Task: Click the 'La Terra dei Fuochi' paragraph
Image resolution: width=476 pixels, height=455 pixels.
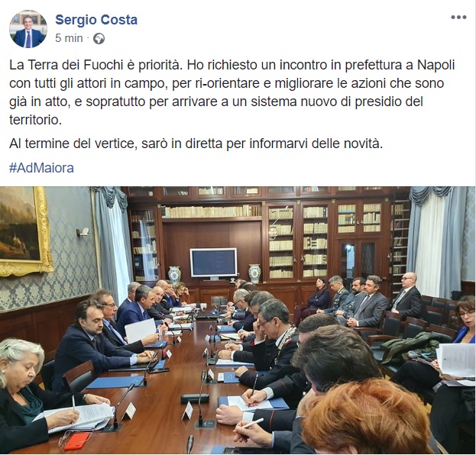Action: pyautogui.click(x=232, y=92)
